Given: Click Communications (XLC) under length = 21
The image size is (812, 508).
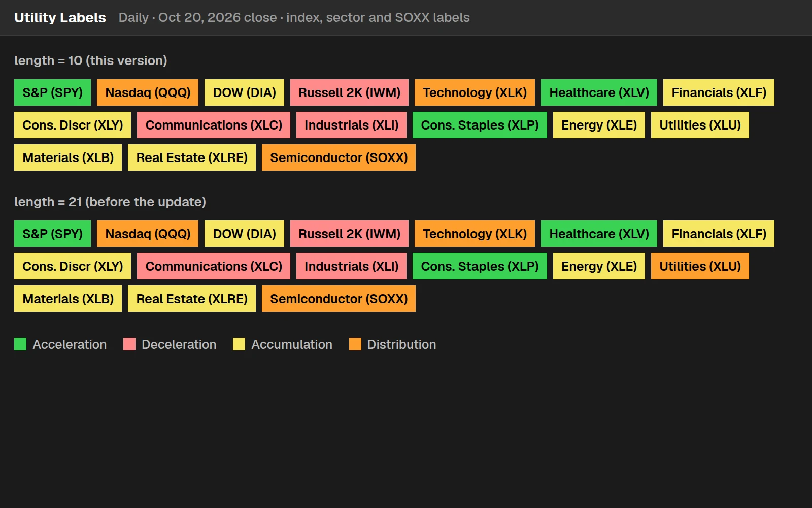Looking at the screenshot, I should click(214, 266).
